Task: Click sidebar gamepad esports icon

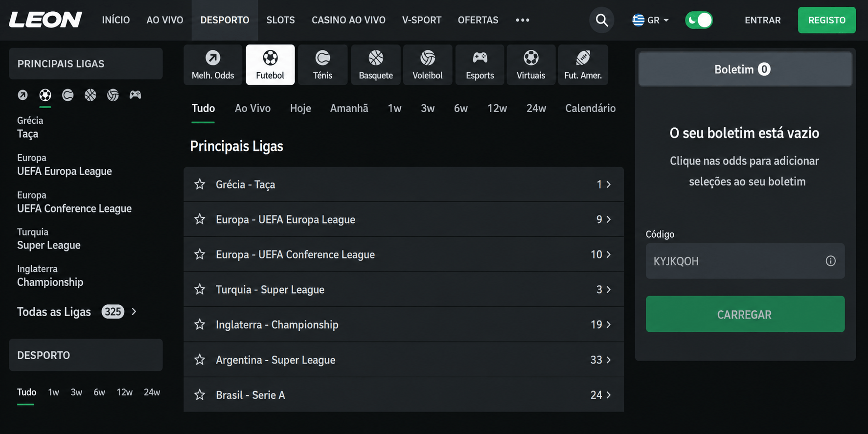Action: click(136, 95)
